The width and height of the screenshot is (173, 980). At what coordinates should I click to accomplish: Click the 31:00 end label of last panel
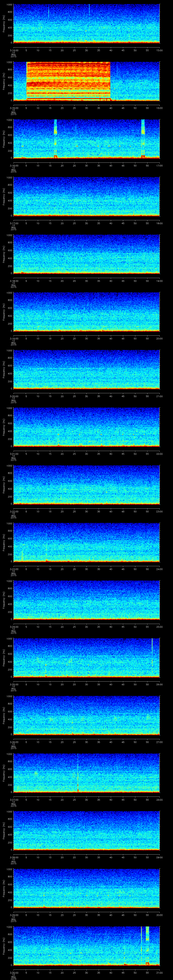159,972
